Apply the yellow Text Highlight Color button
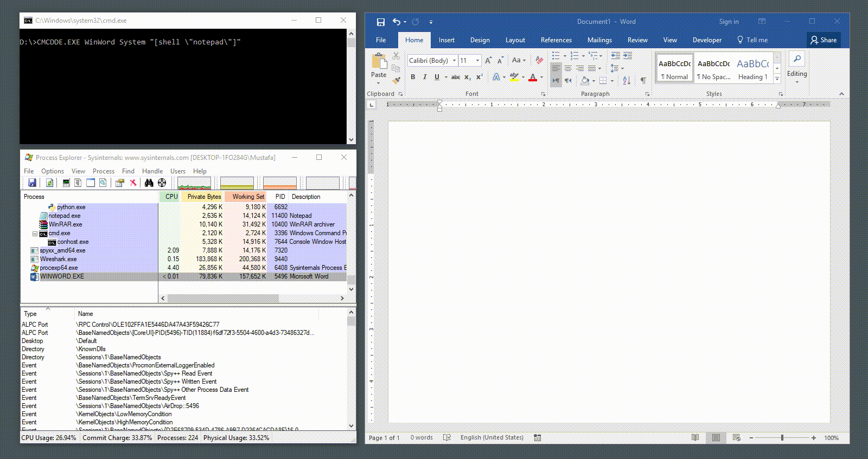This screenshot has height=459, width=868. (514, 77)
